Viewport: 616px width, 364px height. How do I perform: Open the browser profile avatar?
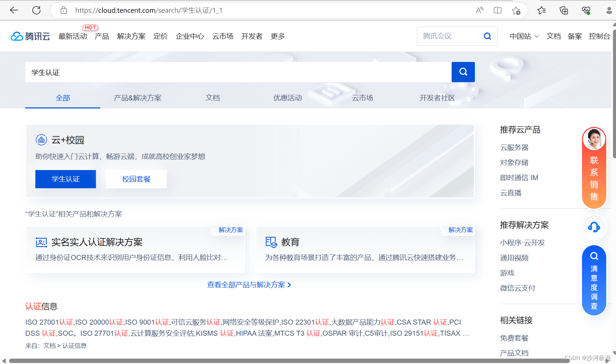tap(609, 10)
